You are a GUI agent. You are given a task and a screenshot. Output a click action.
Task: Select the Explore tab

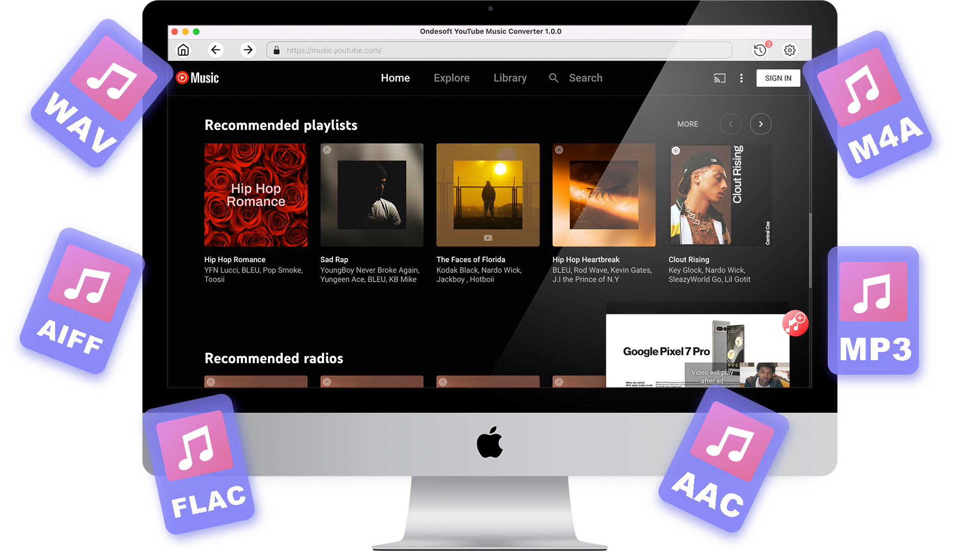pyautogui.click(x=451, y=78)
